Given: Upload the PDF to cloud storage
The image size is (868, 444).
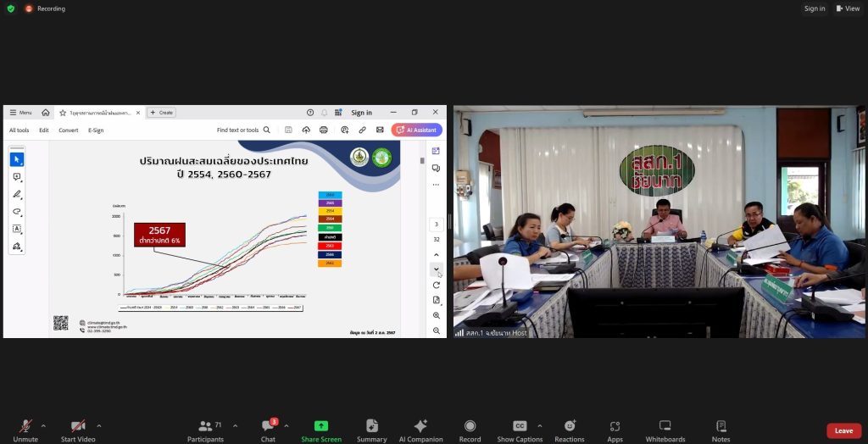Looking at the screenshot, I should tap(306, 130).
